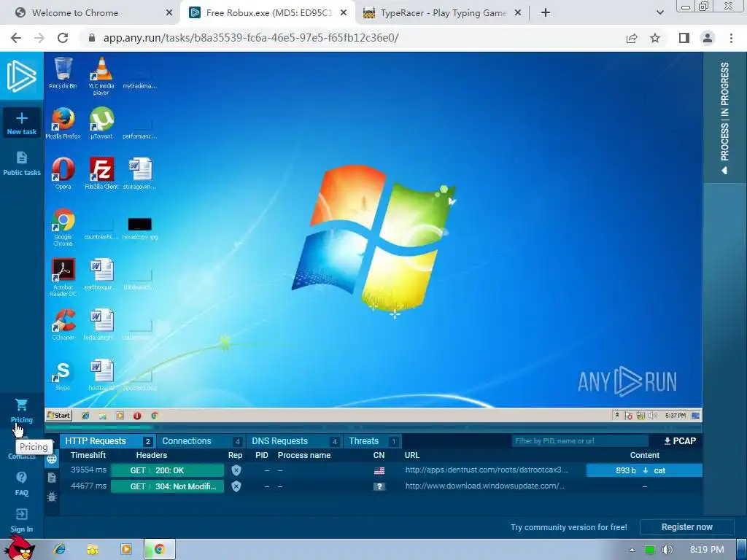This screenshot has height=560, width=747.
Task: Click the Chrome address bar URL
Action: pos(251,38)
